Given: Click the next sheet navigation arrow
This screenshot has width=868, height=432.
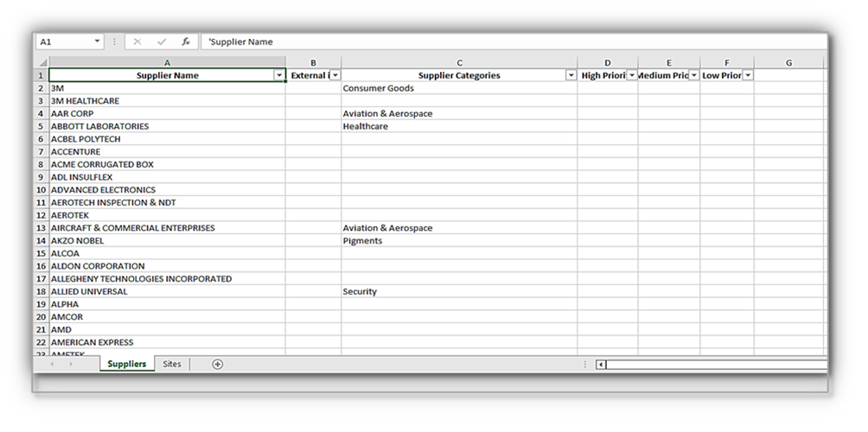Looking at the screenshot, I should click(x=71, y=364).
